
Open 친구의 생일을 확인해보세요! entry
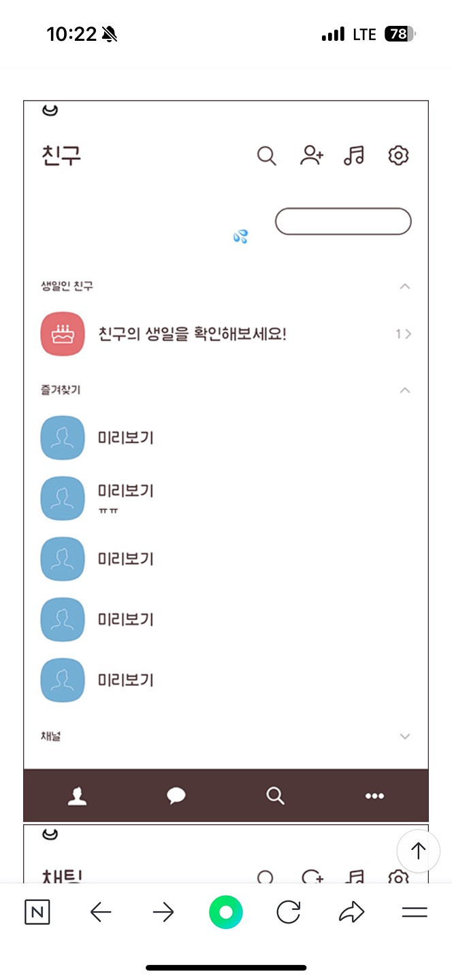(x=193, y=334)
